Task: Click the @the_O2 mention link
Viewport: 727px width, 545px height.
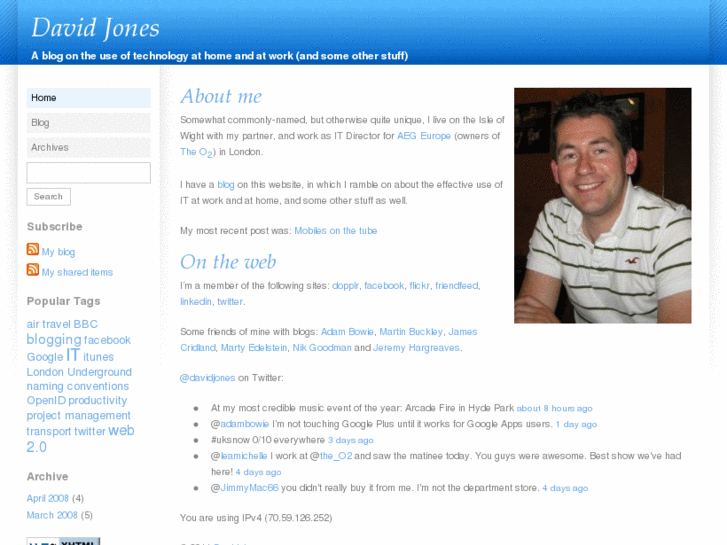Action: (336, 456)
